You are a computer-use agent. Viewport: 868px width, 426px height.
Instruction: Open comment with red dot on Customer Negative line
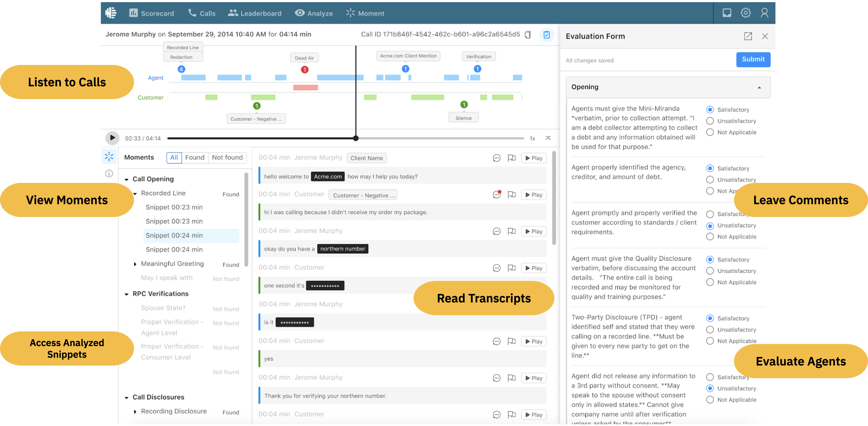tap(497, 195)
